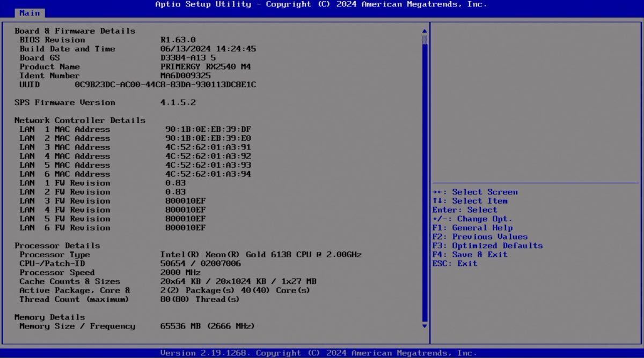Select the Ident Number label

pyautogui.click(x=50, y=76)
